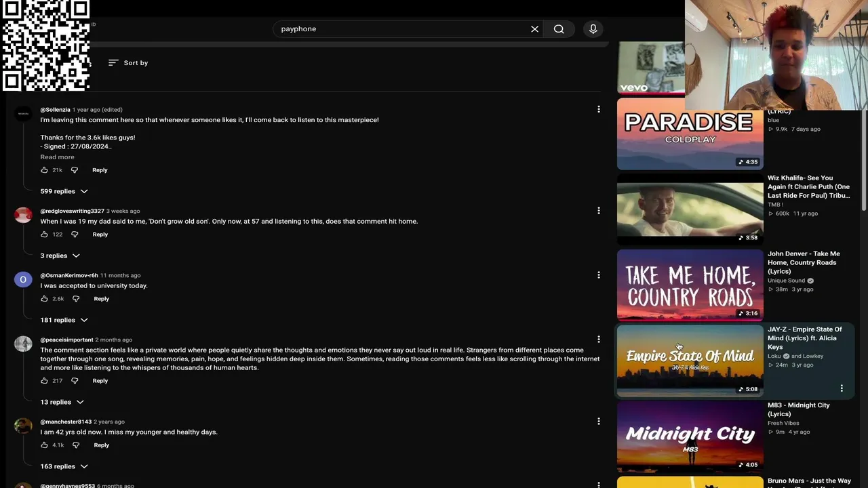Dislike the @redgloveswriting3327 comment
Screen dimensions: 868x488
click(x=75, y=235)
